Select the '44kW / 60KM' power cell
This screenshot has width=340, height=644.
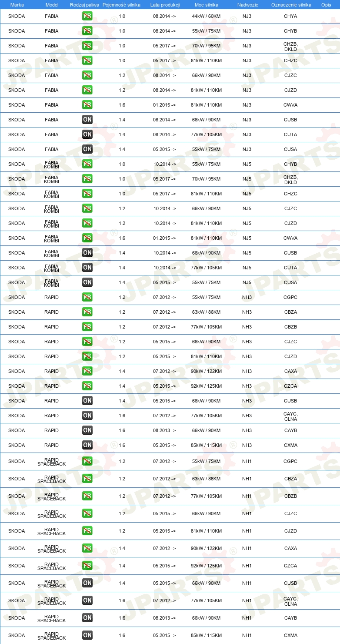coord(207,16)
